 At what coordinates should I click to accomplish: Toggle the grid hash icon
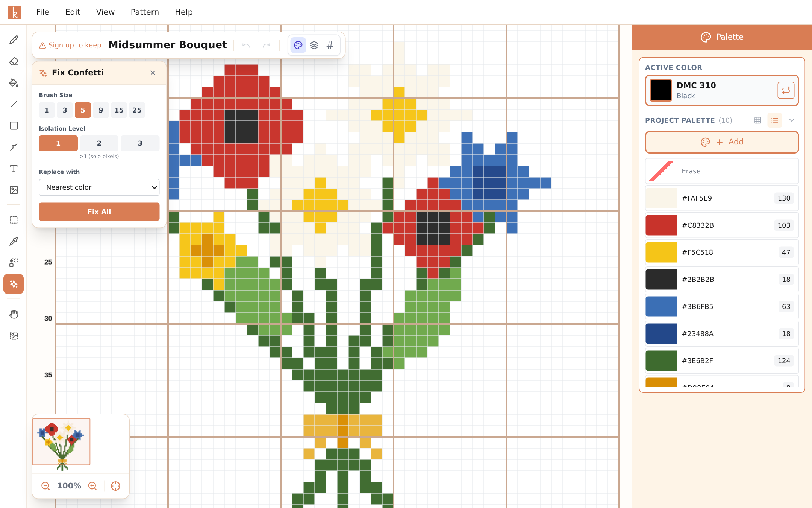tap(330, 46)
